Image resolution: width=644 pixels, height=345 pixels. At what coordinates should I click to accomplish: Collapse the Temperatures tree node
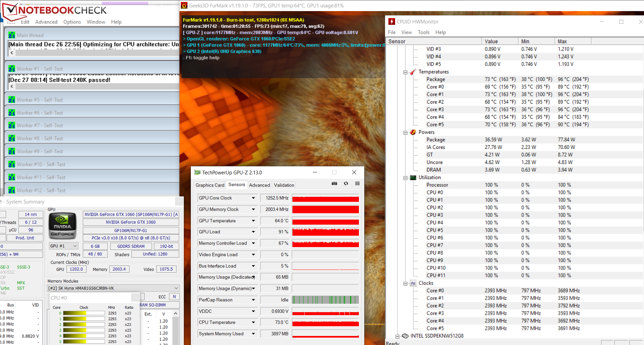coord(405,72)
